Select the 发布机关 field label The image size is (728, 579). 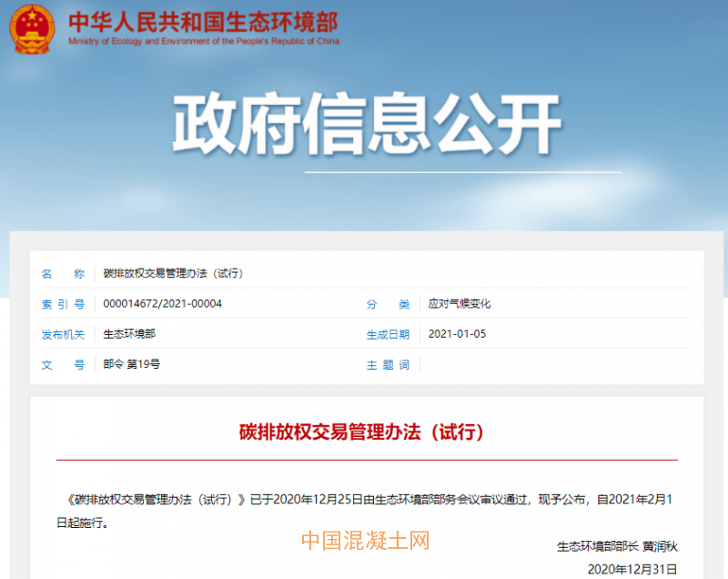pos(63,334)
